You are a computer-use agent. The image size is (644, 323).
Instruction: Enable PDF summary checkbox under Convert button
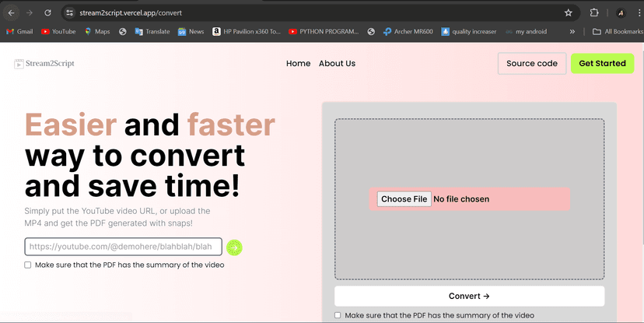(x=338, y=315)
